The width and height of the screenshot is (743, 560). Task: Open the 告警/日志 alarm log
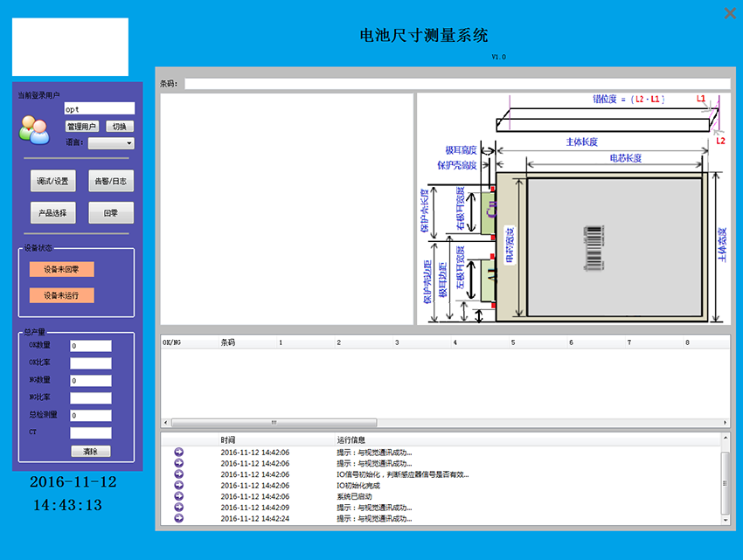click(x=111, y=181)
